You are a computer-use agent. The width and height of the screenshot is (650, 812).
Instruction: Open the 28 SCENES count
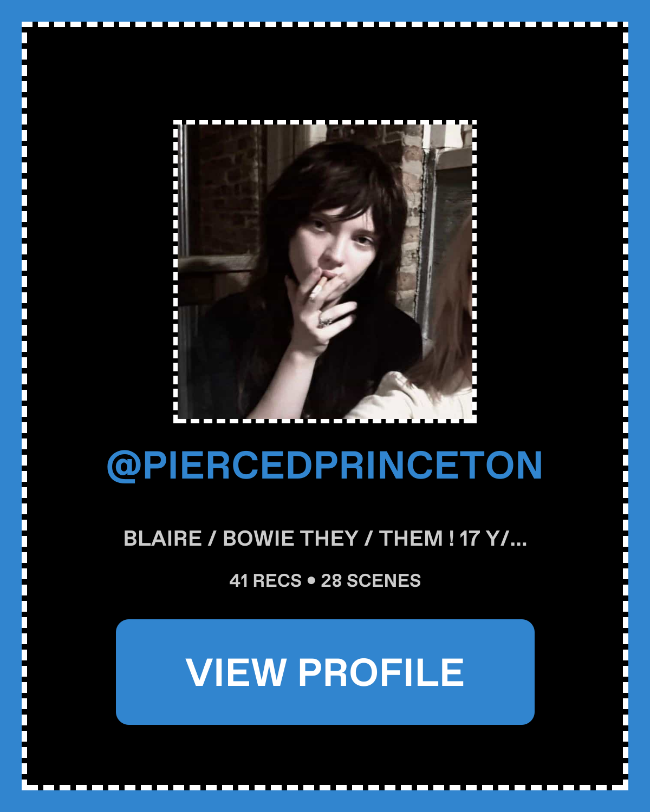[371, 581]
